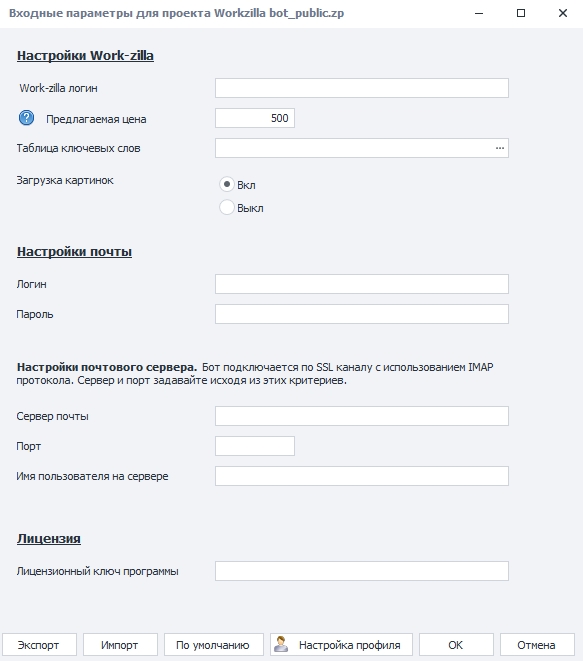Click the profile person icon on Настройка профиля
Viewport: 583px width, 661px height.
[281, 645]
